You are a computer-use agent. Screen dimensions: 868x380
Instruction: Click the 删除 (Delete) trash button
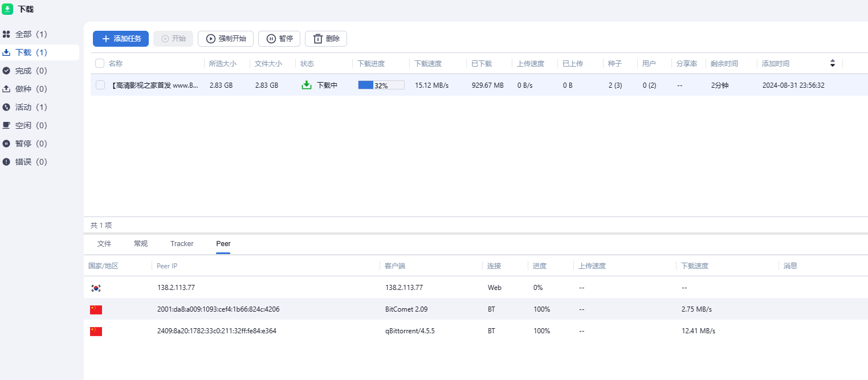click(326, 39)
